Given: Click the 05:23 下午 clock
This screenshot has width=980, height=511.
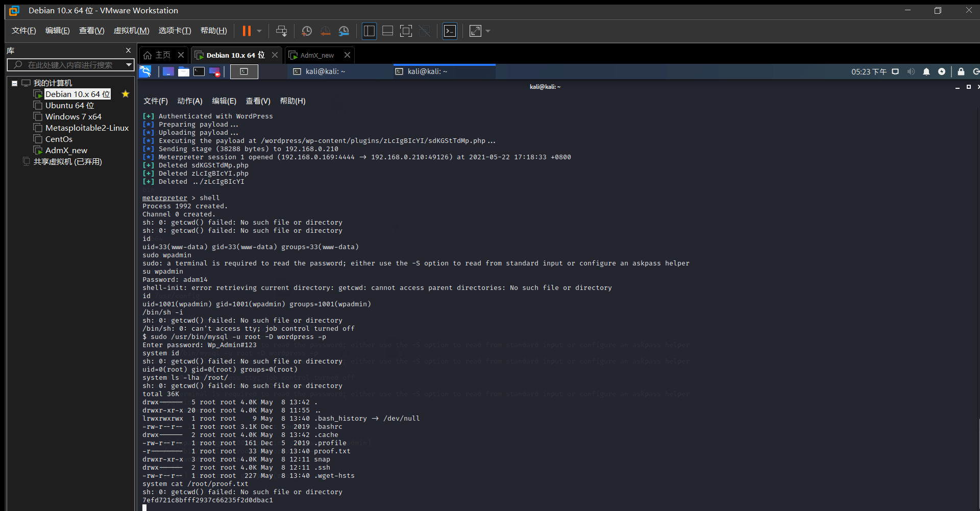Looking at the screenshot, I should pos(869,71).
